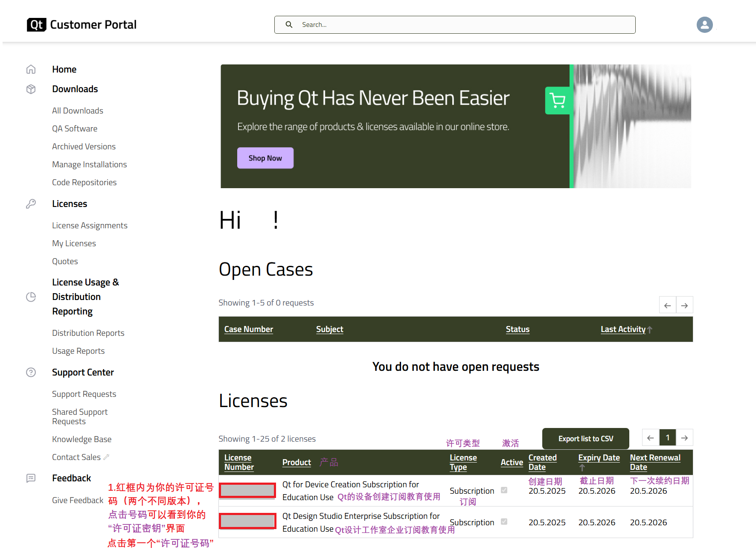
Task: Open license number for Design Studio Enterprise
Action: pyautogui.click(x=247, y=521)
